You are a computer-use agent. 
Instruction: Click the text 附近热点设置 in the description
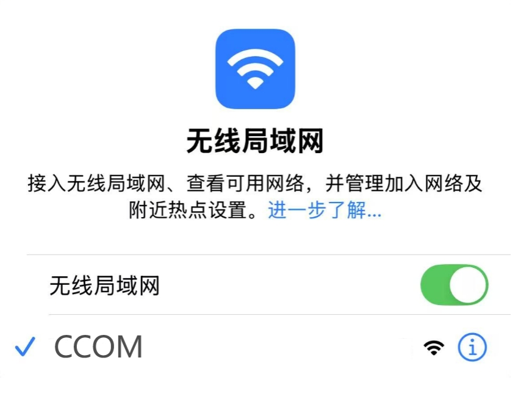tap(188, 210)
